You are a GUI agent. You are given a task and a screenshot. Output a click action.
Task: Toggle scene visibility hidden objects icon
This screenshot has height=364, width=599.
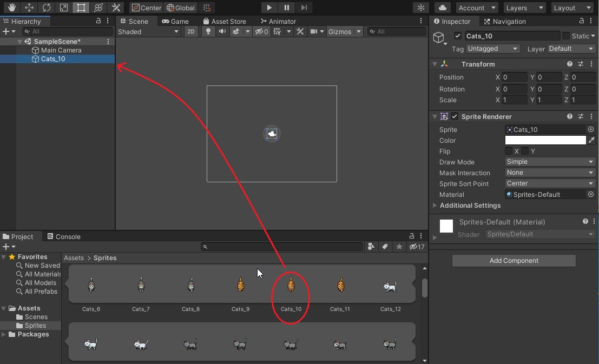point(262,31)
